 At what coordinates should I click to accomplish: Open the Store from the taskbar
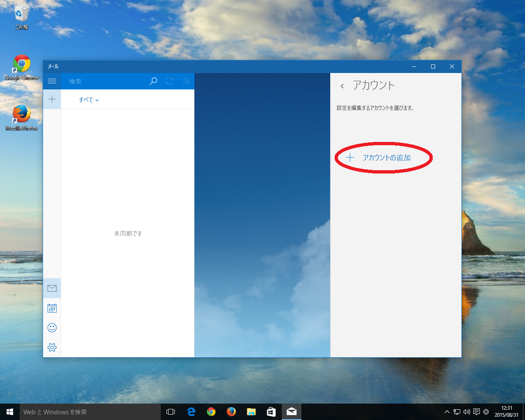(x=271, y=412)
